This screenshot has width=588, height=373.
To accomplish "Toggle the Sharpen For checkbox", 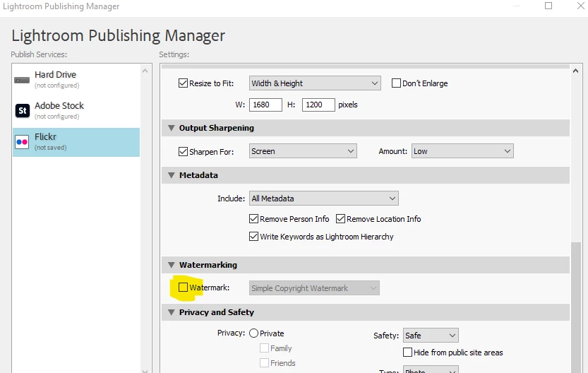I will pyautogui.click(x=183, y=152).
